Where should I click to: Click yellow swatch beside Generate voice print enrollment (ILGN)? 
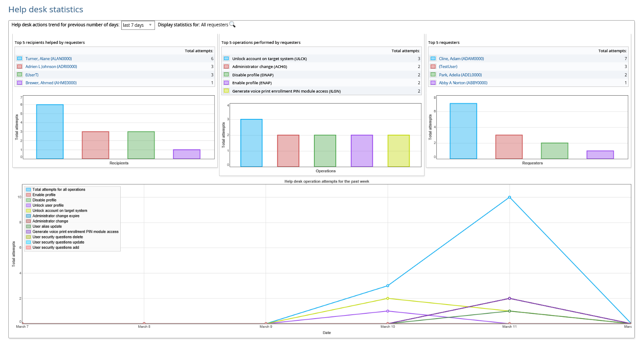[x=226, y=91]
